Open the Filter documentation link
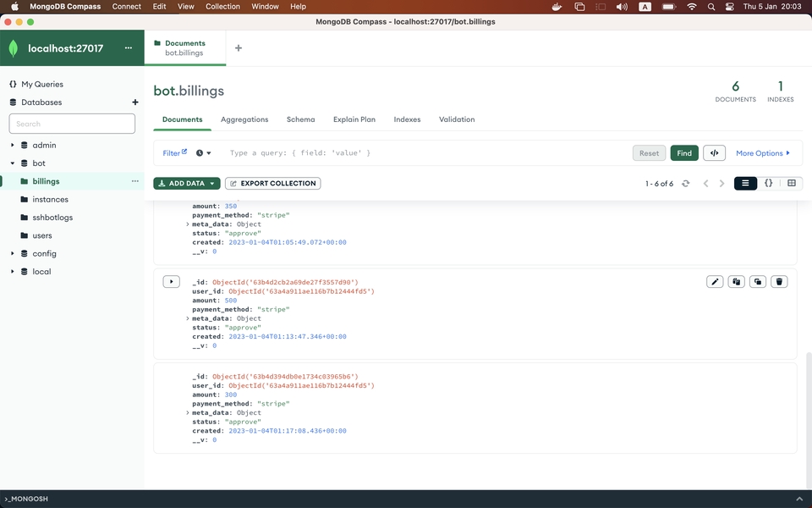This screenshot has width=812, height=508. [x=174, y=153]
